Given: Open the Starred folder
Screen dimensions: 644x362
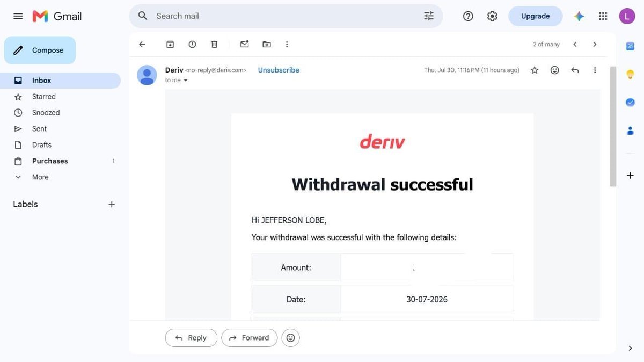Looking at the screenshot, I should point(60,97).
